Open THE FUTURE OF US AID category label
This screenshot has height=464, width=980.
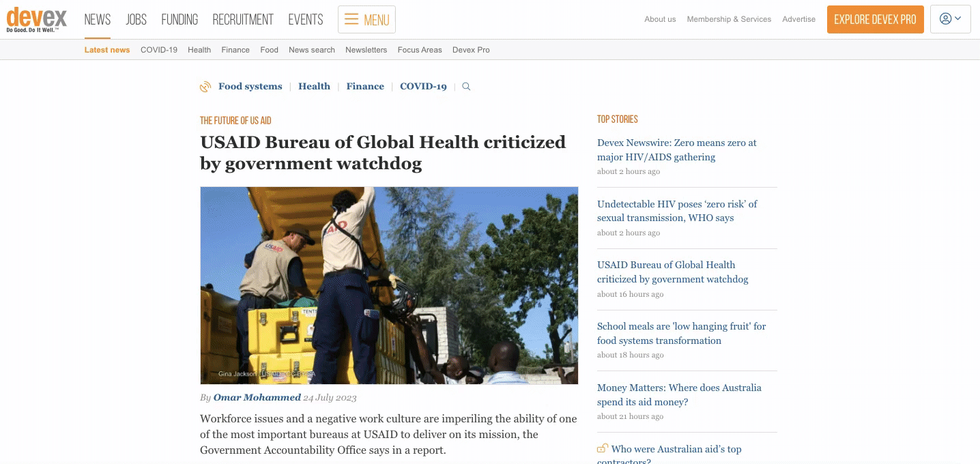pos(235,121)
